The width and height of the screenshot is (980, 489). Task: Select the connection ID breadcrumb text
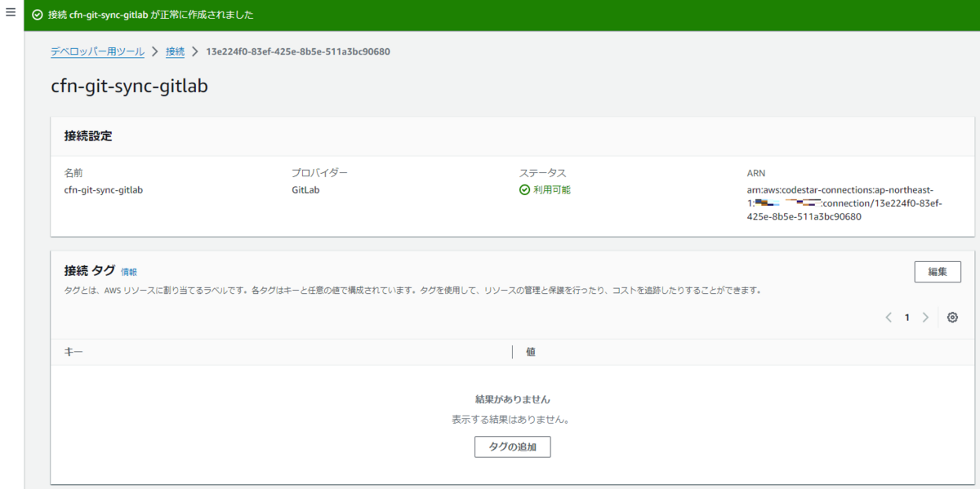(298, 51)
